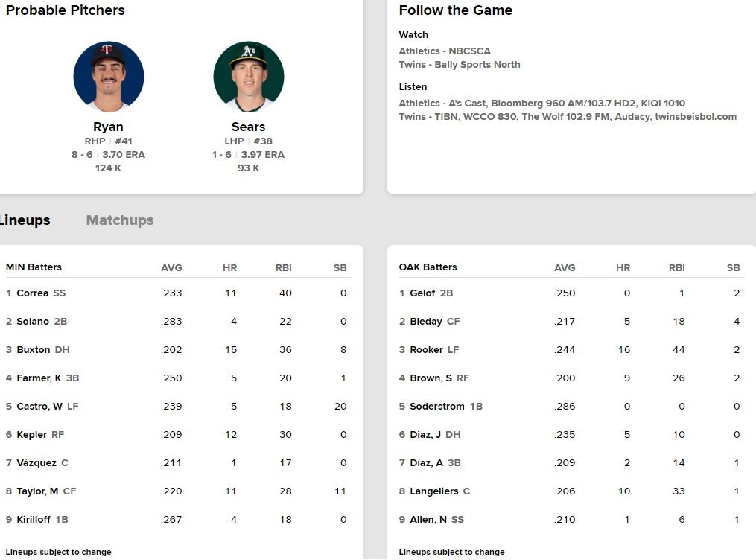
Task: Click Castro, W in the MIN batters list
Action: (39, 407)
